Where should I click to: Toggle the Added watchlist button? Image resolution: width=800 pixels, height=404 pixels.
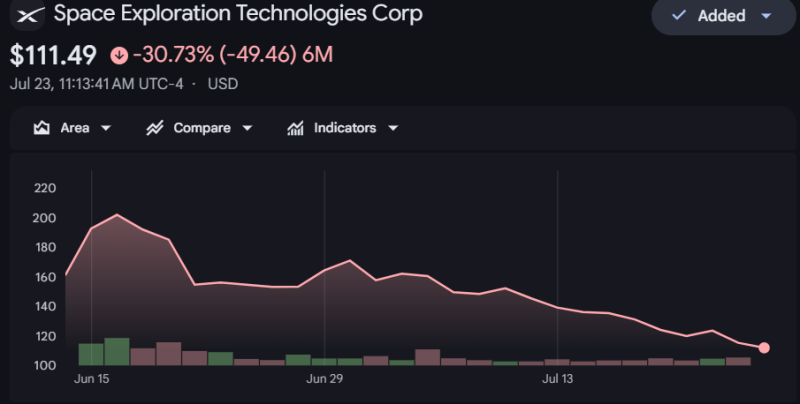click(723, 16)
